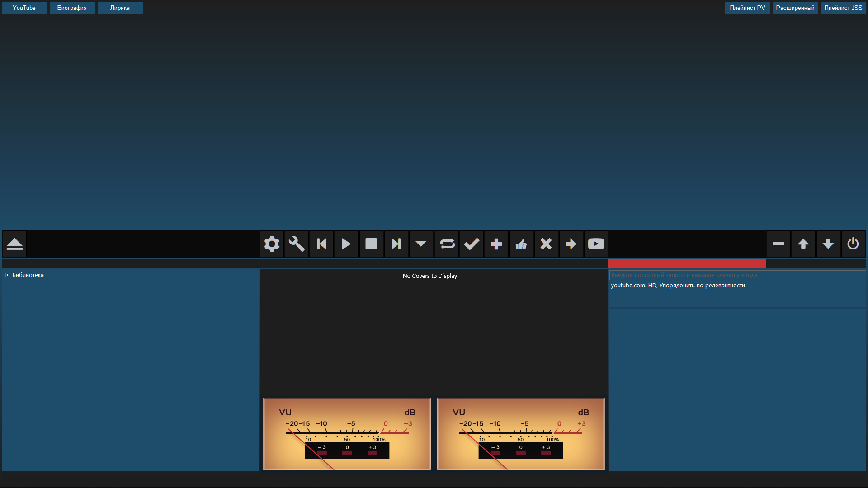Click the eject icon in the toolbar
Viewport: 868px width, 488px height.
[x=14, y=244]
